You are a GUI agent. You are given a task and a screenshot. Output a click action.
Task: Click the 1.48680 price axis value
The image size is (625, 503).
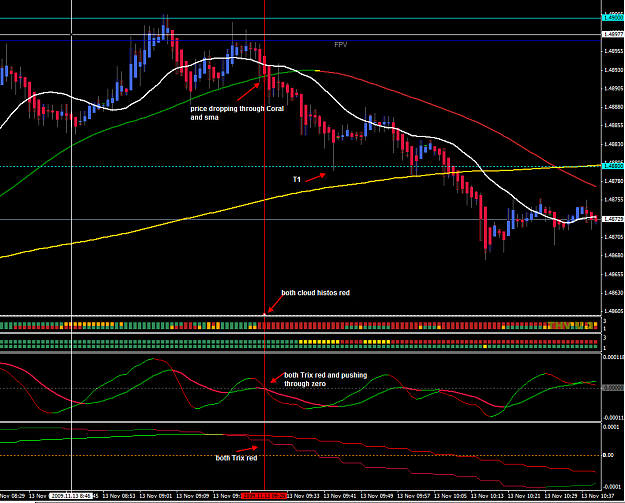pyautogui.click(x=613, y=255)
